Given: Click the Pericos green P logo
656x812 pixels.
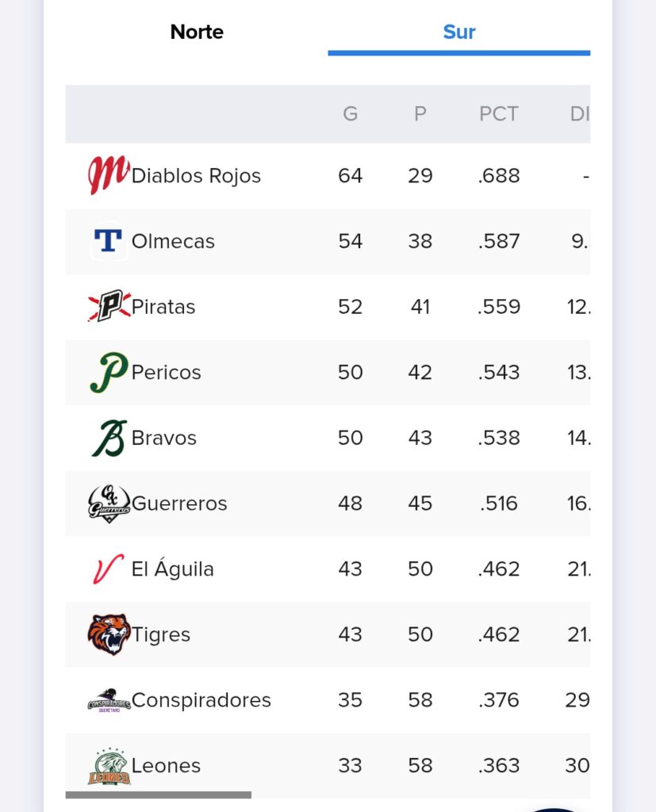Looking at the screenshot, I should (109, 372).
